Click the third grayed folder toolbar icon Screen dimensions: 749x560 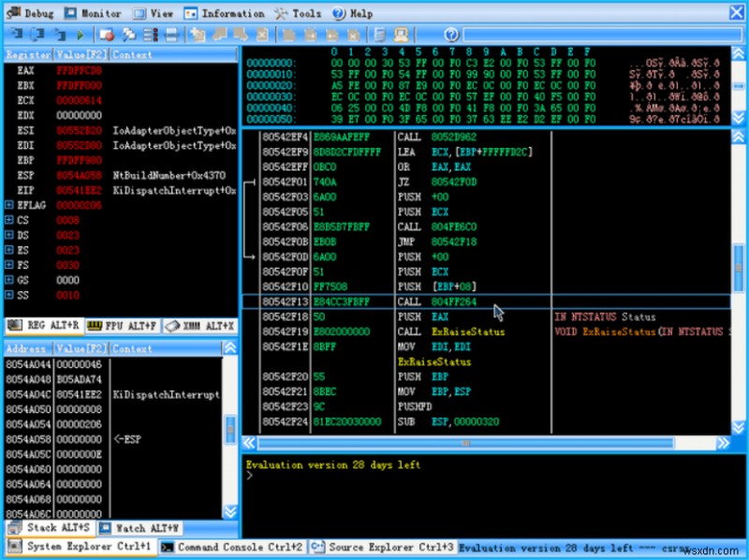(x=331, y=35)
